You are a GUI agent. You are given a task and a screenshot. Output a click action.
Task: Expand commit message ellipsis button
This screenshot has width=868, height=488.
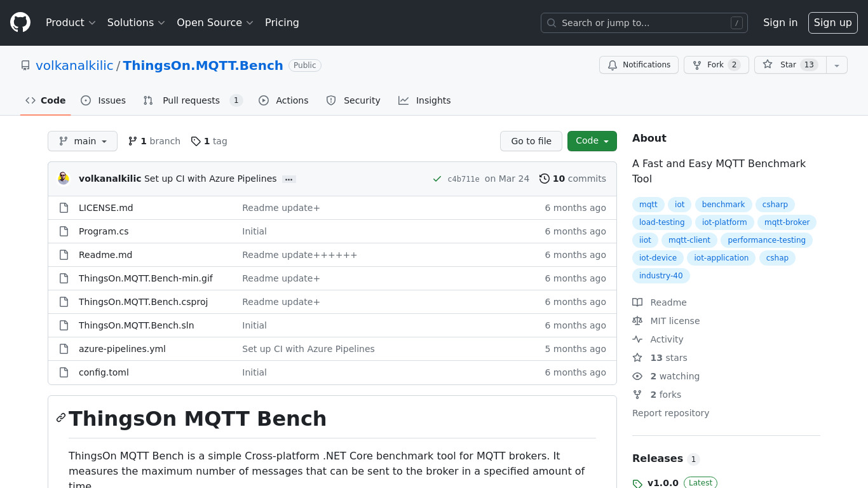coord(289,179)
